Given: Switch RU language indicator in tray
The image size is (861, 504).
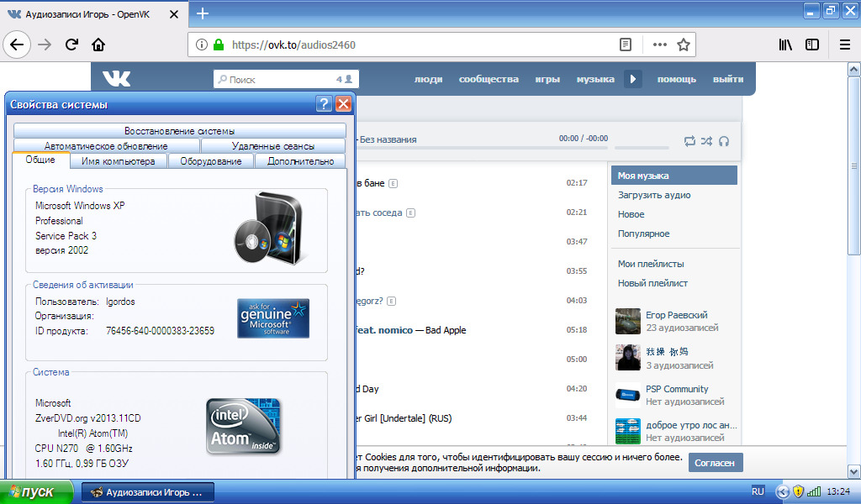Looking at the screenshot, I should pos(758,491).
